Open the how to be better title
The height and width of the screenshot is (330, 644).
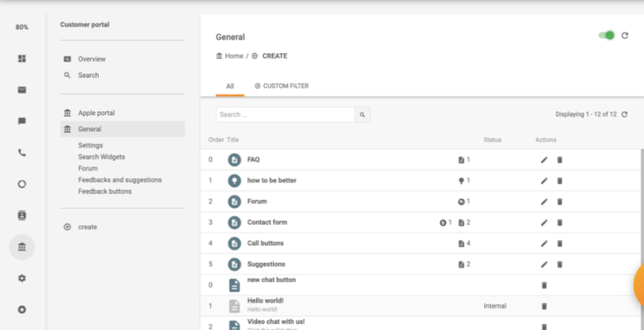point(272,180)
